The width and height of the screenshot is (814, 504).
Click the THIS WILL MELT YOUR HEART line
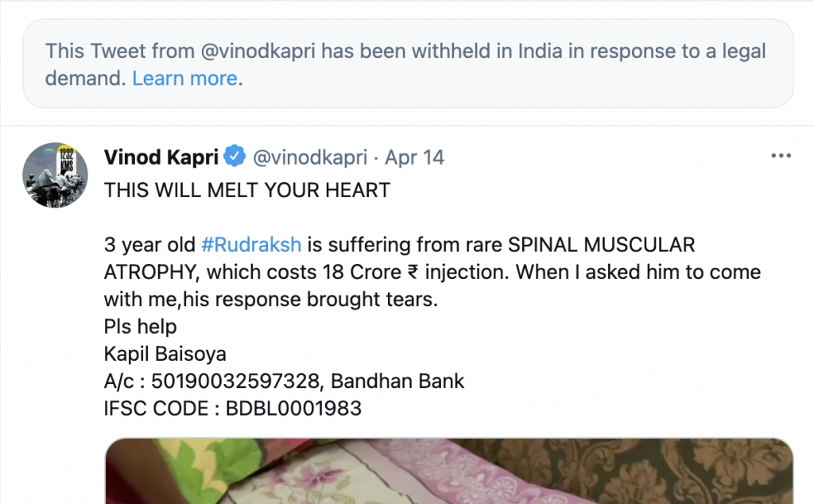point(247,191)
